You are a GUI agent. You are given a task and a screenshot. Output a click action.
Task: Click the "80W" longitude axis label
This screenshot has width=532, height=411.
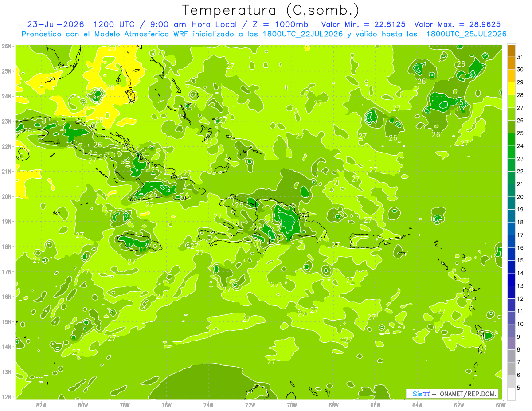(83, 405)
